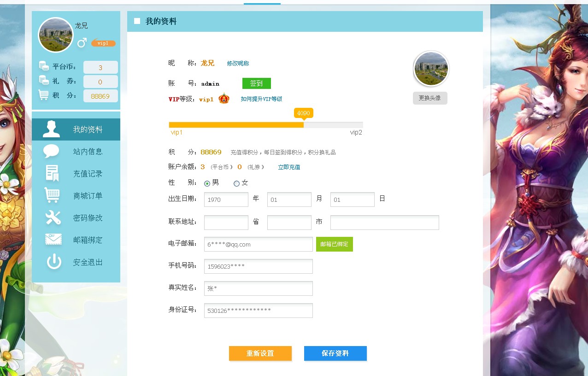The height and width of the screenshot is (376, 588).
Task: Click the city (市) address field
Action: click(289, 223)
